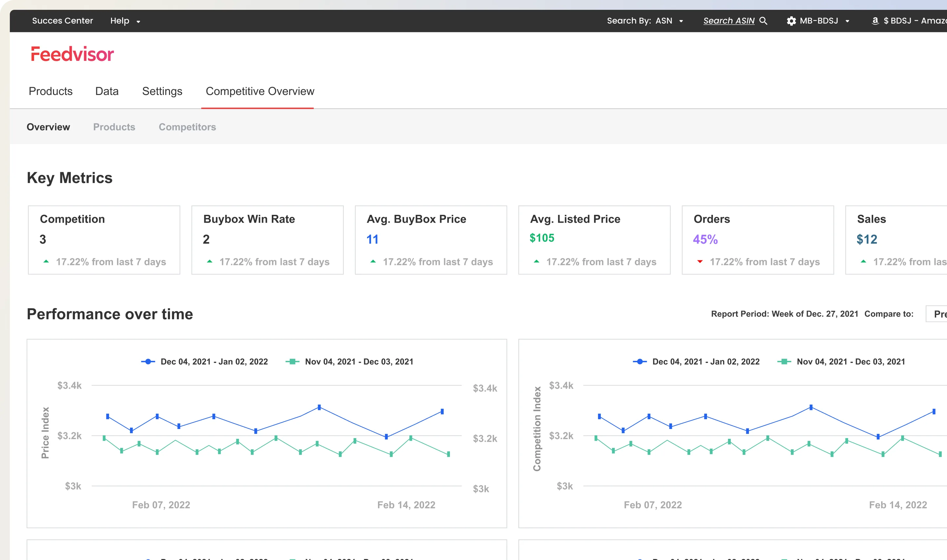Click the $ BDSJ - Amazon marketplace selector
This screenshot has width=947, height=560.
(x=909, y=21)
